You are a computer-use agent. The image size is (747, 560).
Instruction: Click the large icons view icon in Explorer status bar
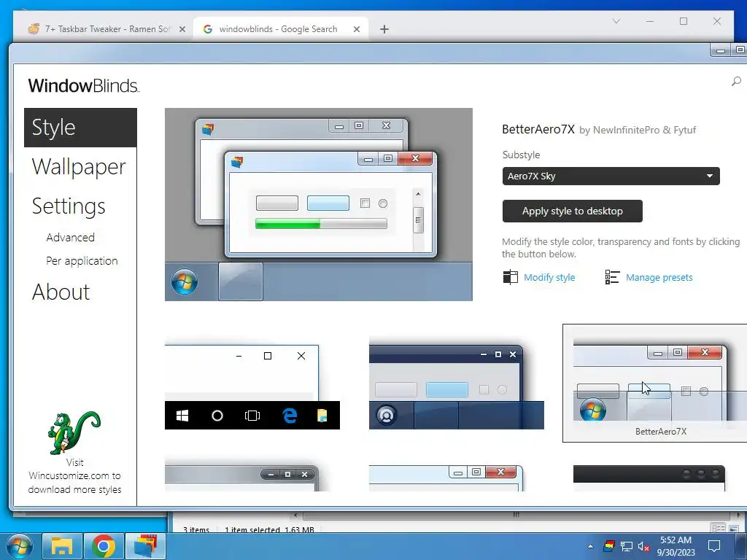coord(734,528)
